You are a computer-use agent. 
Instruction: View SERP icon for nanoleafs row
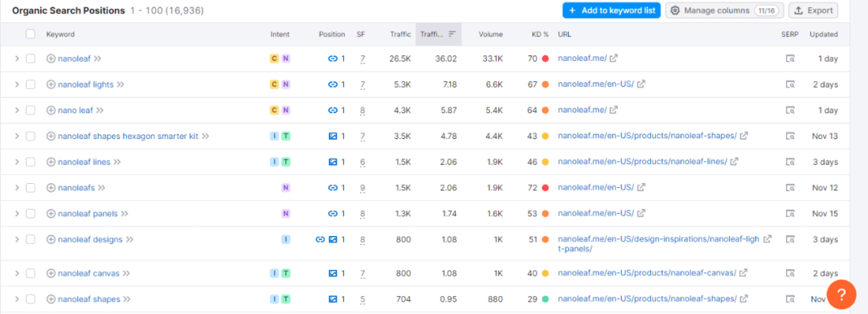click(790, 187)
